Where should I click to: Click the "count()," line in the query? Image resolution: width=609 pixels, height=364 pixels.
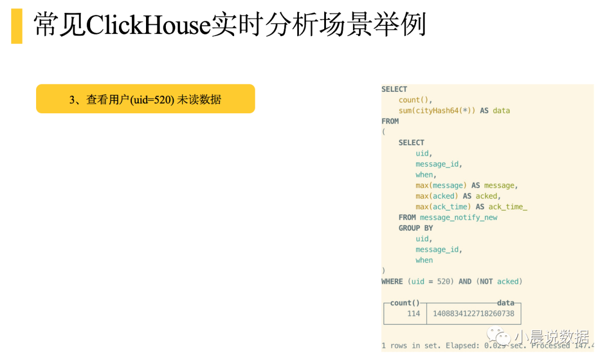(x=415, y=100)
